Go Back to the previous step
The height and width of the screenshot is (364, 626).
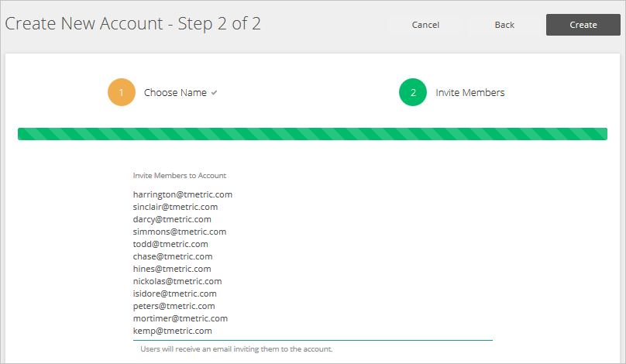coord(504,25)
